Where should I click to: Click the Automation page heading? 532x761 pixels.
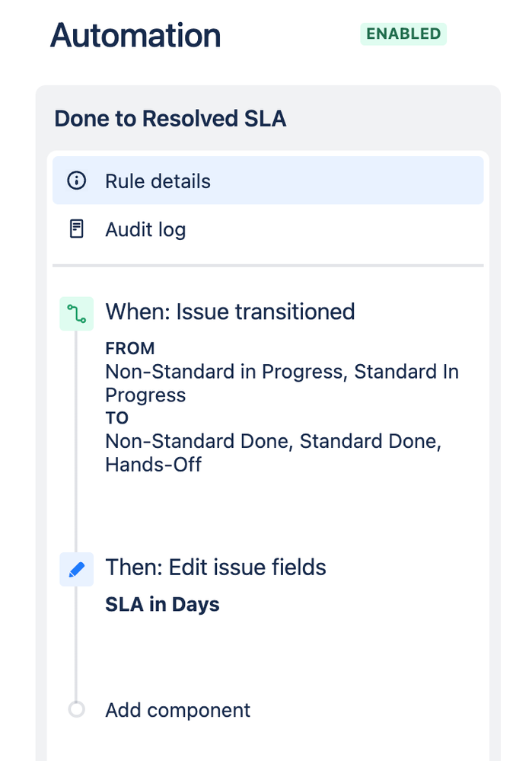[x=135, y=36]
